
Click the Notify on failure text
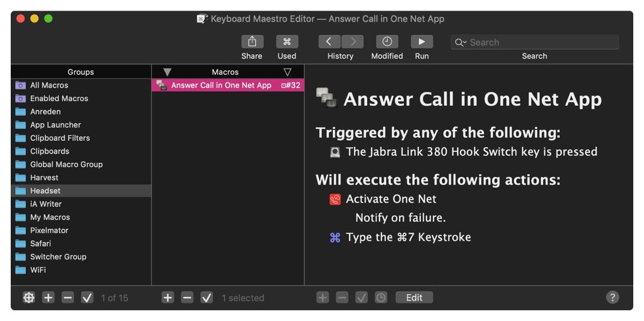(x=400, y=218)
